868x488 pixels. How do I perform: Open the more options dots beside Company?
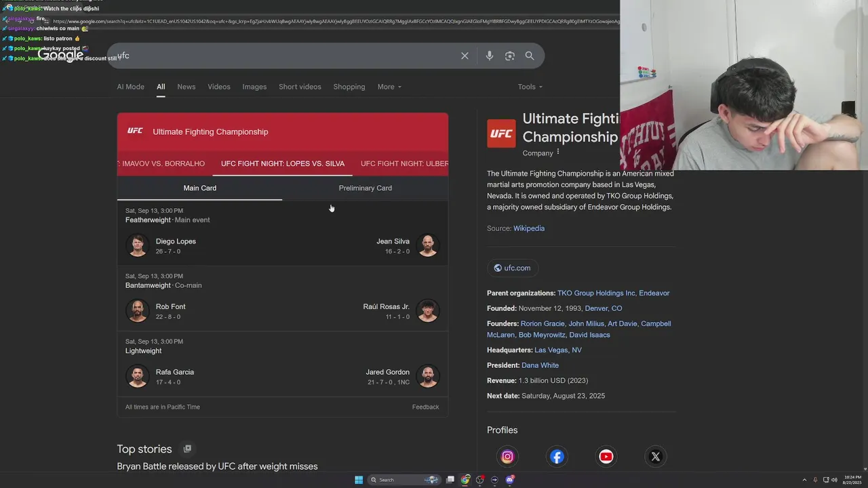click(x=558, y=152)
